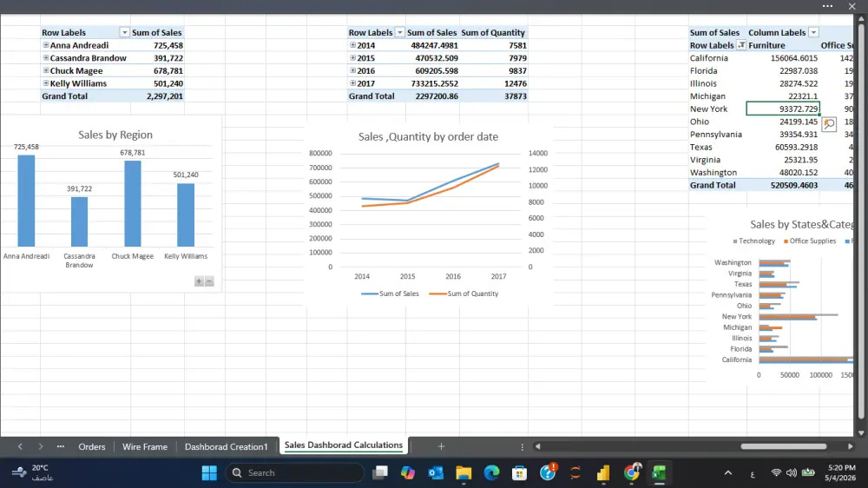Click Technology legend entry in states chart
The image size is (868, 488).
753,241
